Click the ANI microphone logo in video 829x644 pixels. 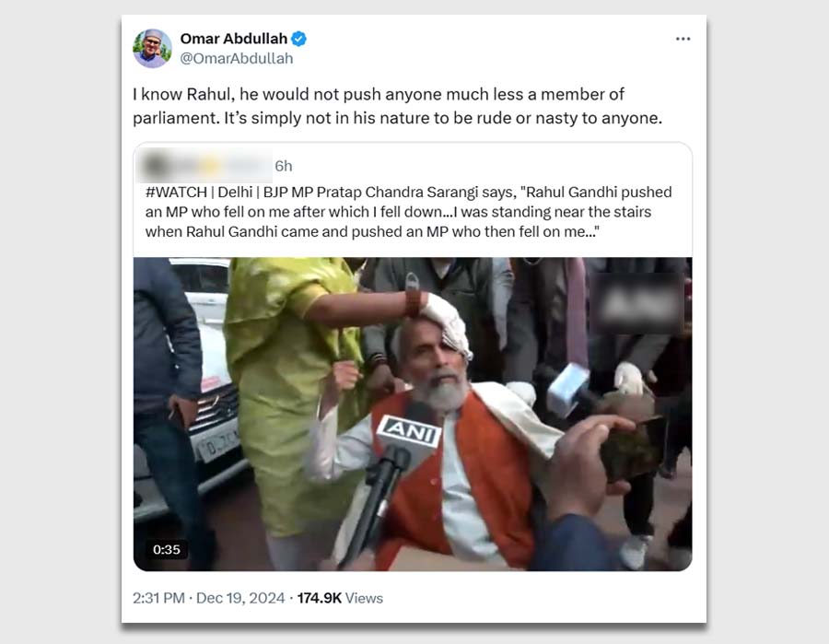coord(409,431)
